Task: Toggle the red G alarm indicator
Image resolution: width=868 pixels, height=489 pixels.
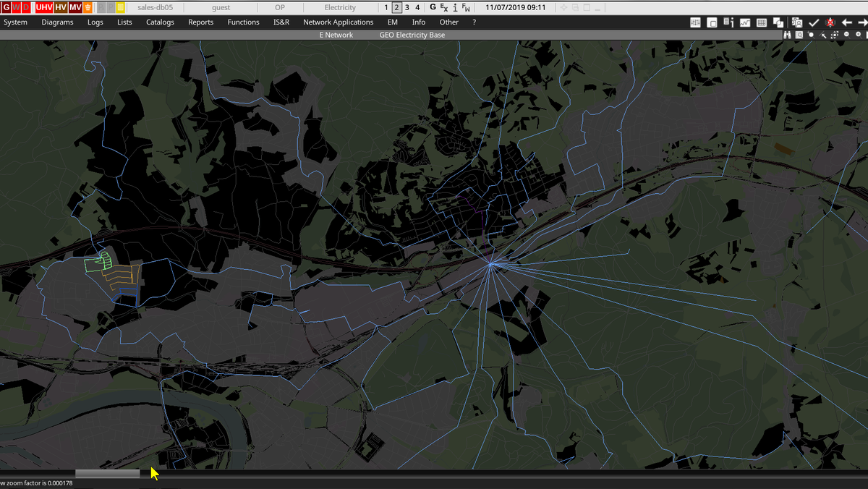Action: click(7, 7)
